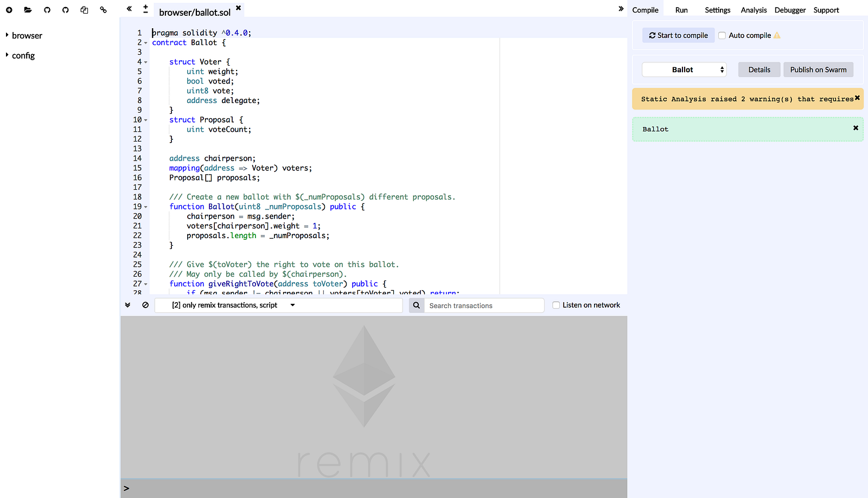This screenshot has height=498, width=868.
Task: Close the browser/ballot.sol tab
Action: [x=238, y=8]
